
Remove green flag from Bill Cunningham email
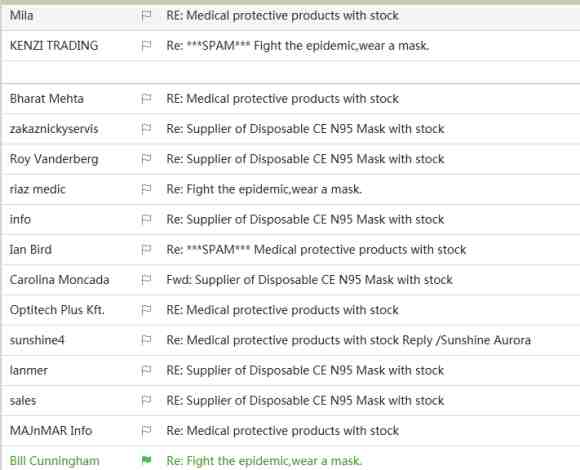pyautogui.click(x=146, y=460)
